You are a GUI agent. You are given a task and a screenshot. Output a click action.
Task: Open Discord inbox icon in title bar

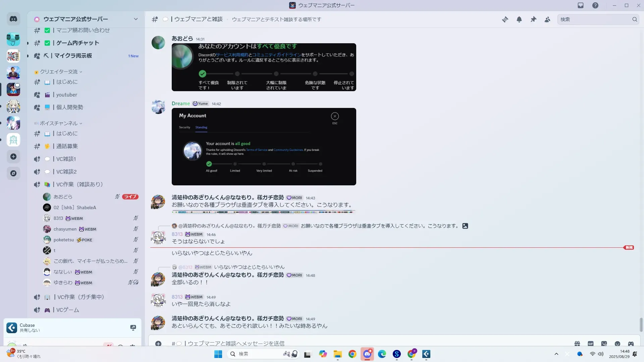click(581, 5)
